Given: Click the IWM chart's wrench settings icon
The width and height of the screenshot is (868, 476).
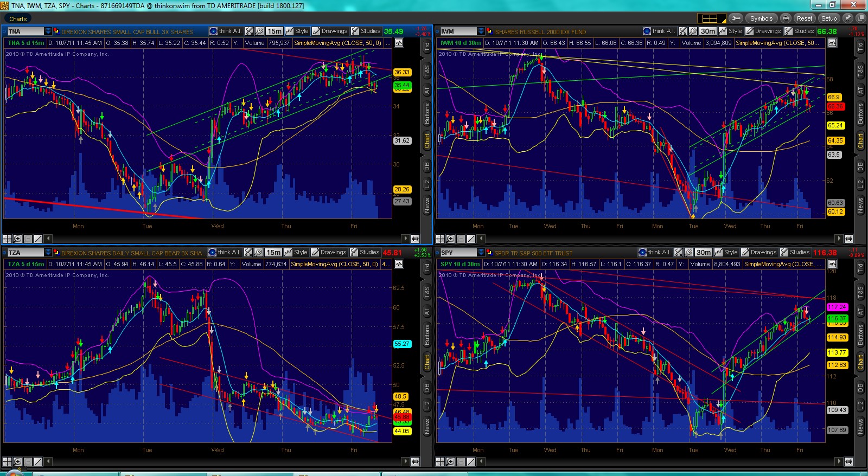Looking at the screenshot, I should coord(693,31).
